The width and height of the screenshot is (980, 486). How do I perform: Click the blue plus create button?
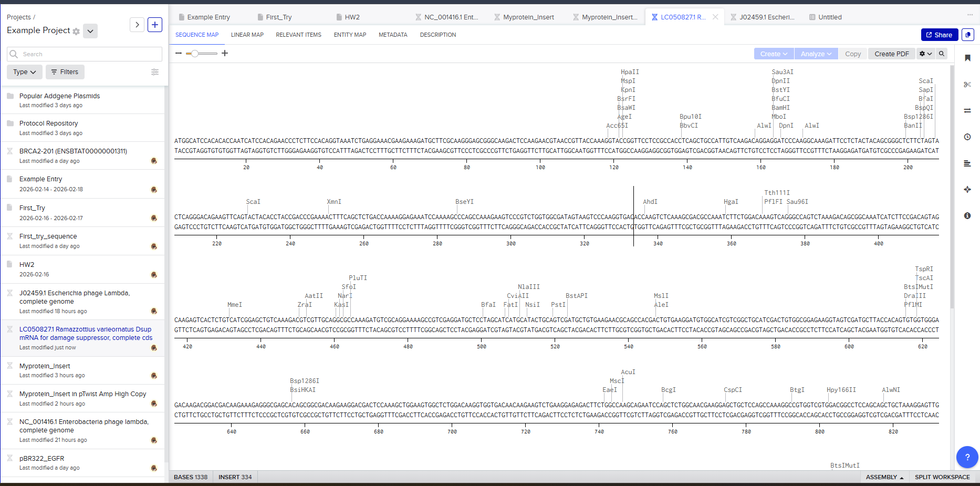point(155,25)
